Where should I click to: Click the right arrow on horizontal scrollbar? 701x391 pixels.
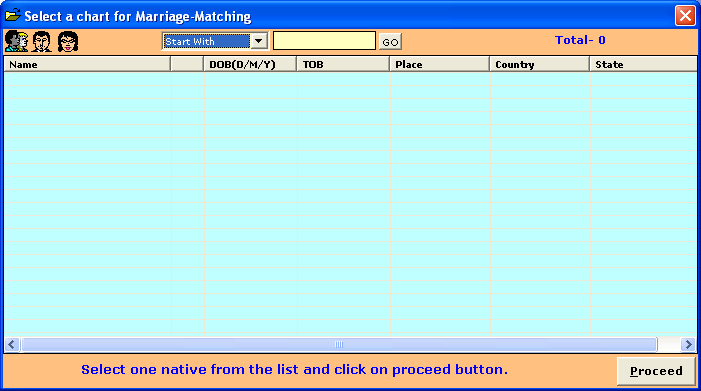click(x=688, y=345)
